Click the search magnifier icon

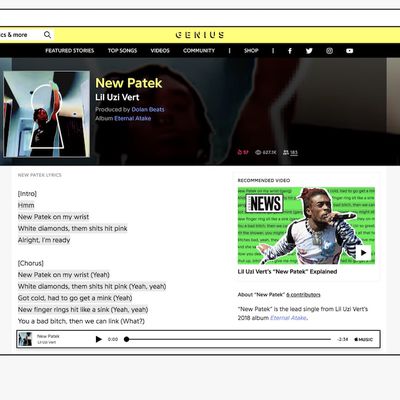[48, 35]
